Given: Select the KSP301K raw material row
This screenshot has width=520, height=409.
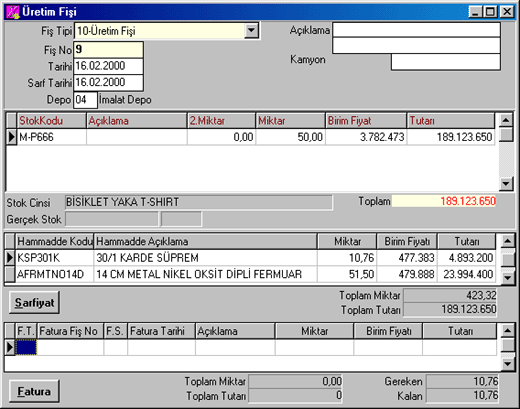Looking at the screenshot, I should tap(250, 258).
